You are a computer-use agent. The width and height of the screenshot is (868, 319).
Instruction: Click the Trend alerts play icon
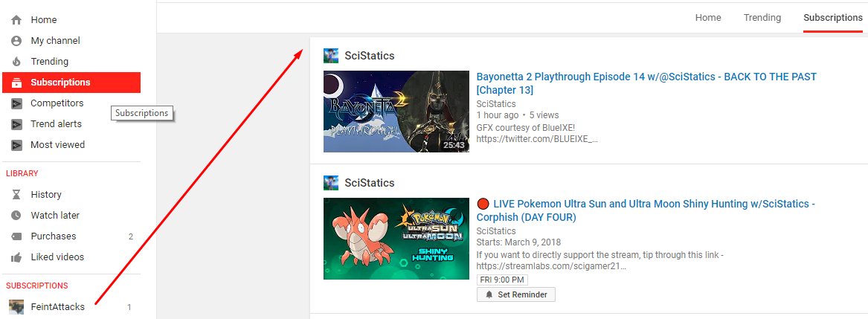coord(16,124)
